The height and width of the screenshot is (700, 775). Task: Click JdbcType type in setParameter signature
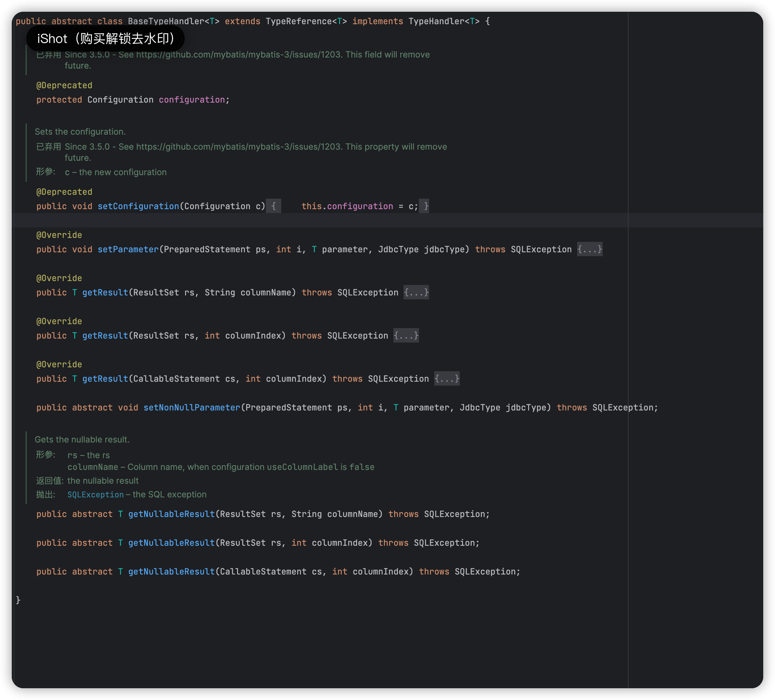(398, 249)
